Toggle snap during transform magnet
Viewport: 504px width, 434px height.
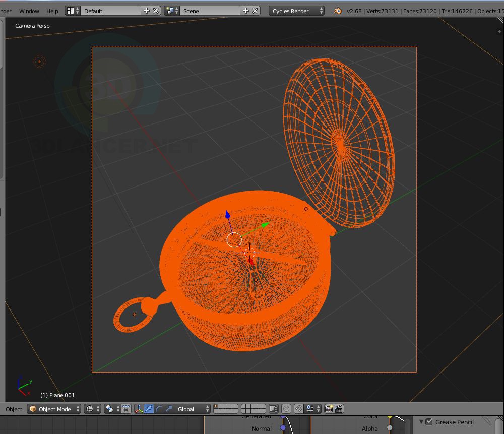[x=298, y=409]
